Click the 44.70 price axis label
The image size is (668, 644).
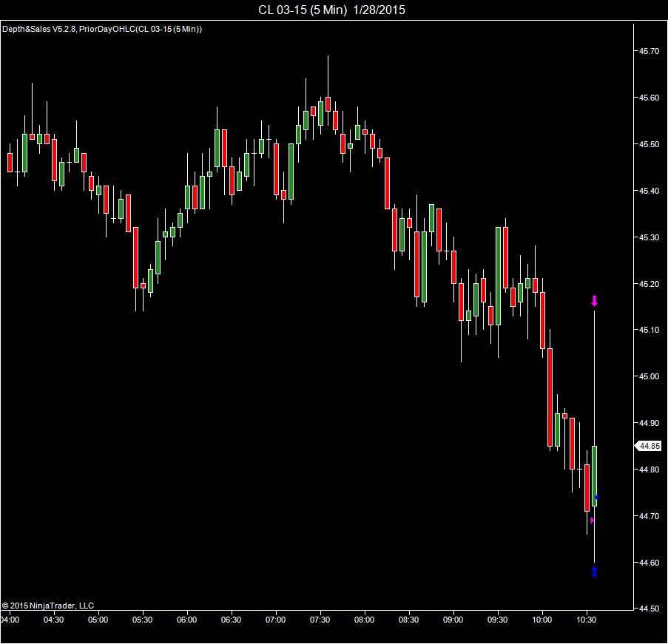click(x=649, y=516)
